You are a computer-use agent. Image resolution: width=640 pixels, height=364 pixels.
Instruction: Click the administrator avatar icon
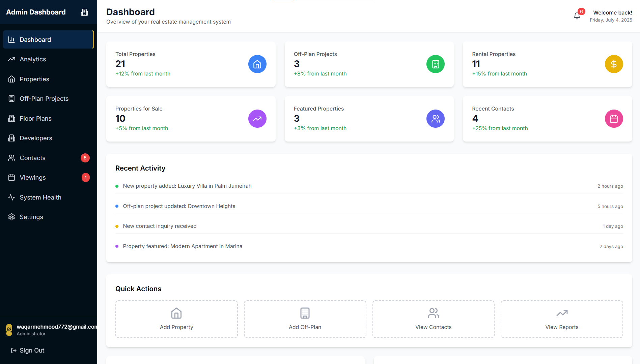coord(9,330)
